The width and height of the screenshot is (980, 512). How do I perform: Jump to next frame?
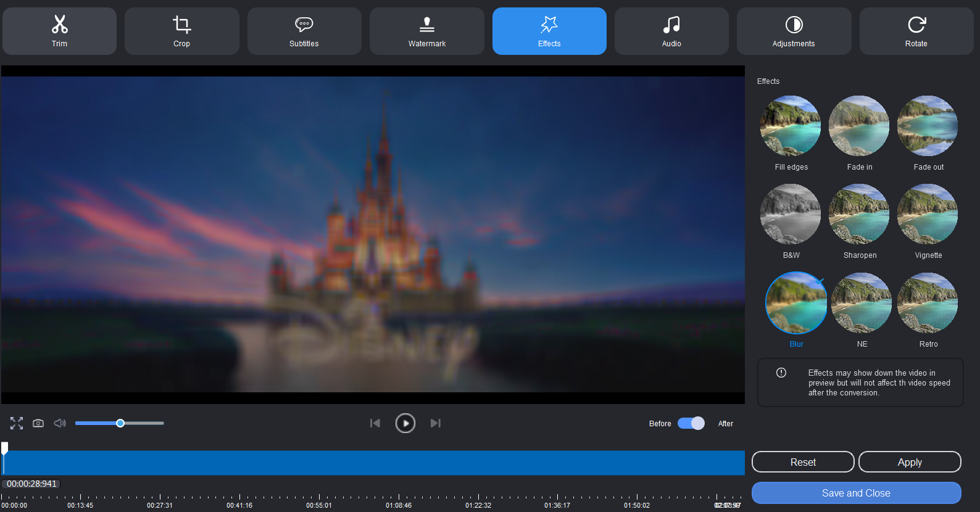436,423
